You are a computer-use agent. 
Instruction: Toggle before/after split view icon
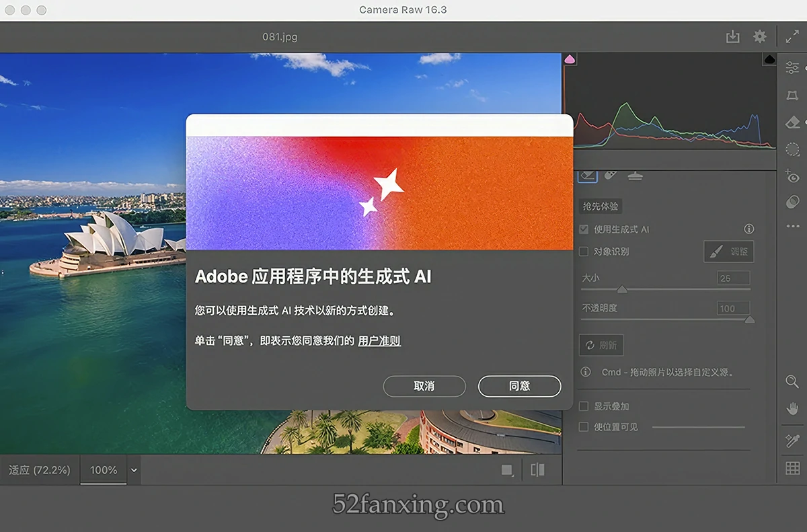[x=537, y=470]
